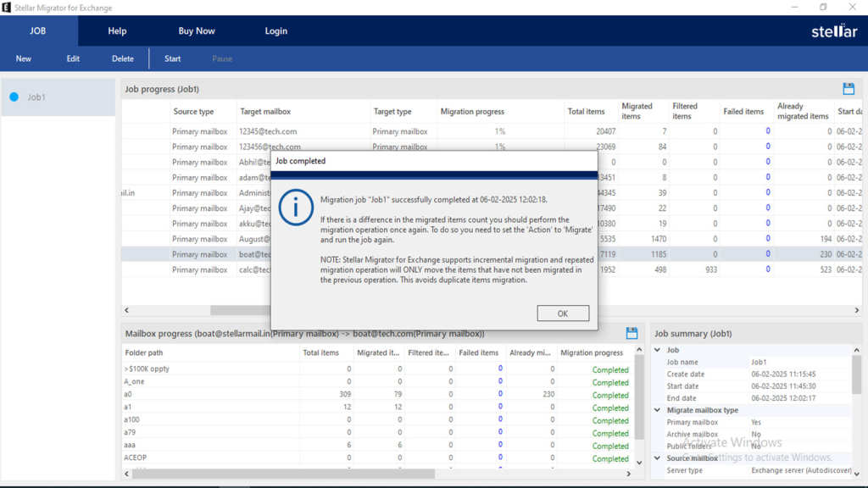Screen dimensions: 868x488
Task: Open the Login tab
Action: [276, 31]
